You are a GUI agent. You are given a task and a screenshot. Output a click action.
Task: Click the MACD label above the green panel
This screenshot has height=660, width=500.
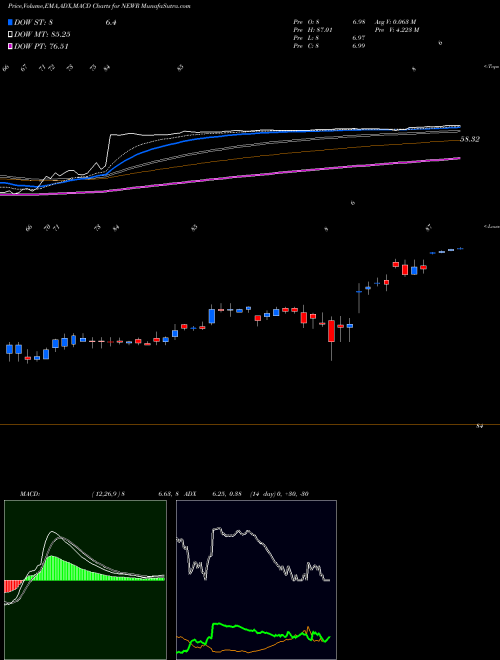(29, 494)
